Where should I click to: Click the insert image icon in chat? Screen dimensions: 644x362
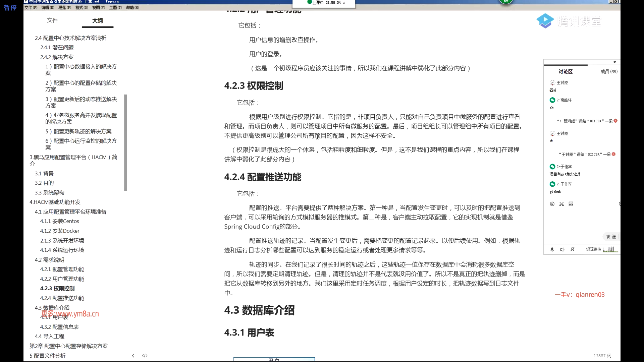click(x=571, y=204)
